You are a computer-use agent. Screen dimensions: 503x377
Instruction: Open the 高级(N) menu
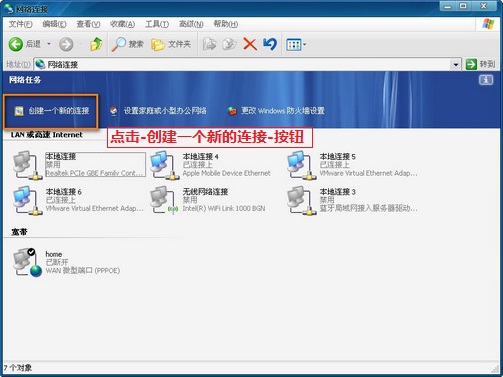pyautogui.click(x=191, y=24)
